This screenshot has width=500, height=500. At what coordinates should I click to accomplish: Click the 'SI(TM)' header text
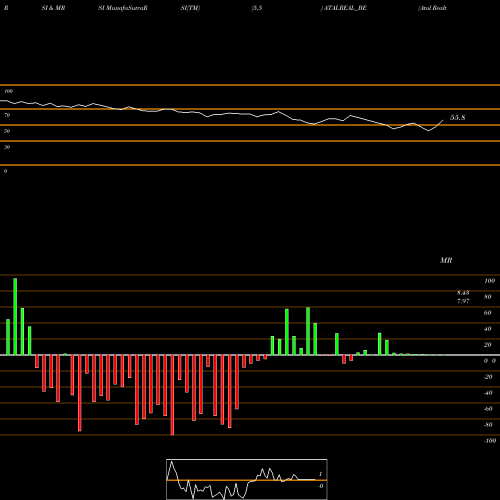pos(190,8)
